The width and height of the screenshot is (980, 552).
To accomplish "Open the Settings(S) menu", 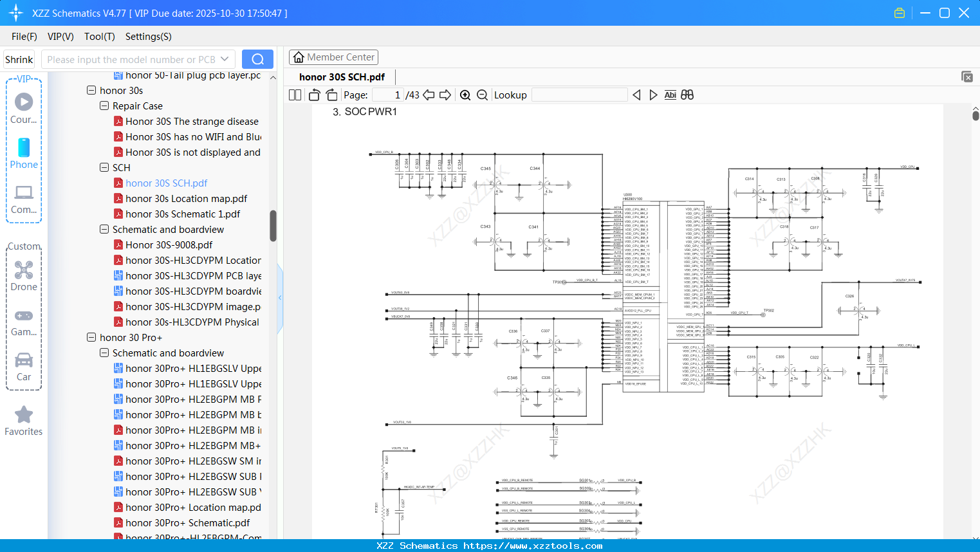I will click(149, 37).
